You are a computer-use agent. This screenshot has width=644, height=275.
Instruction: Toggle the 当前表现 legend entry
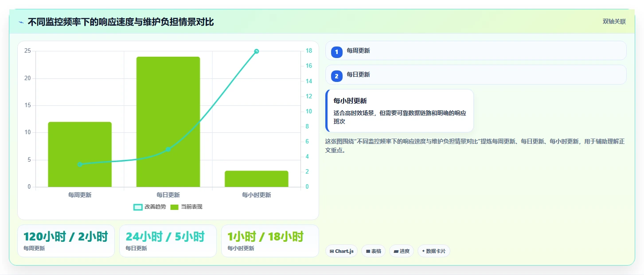(186, 207)
